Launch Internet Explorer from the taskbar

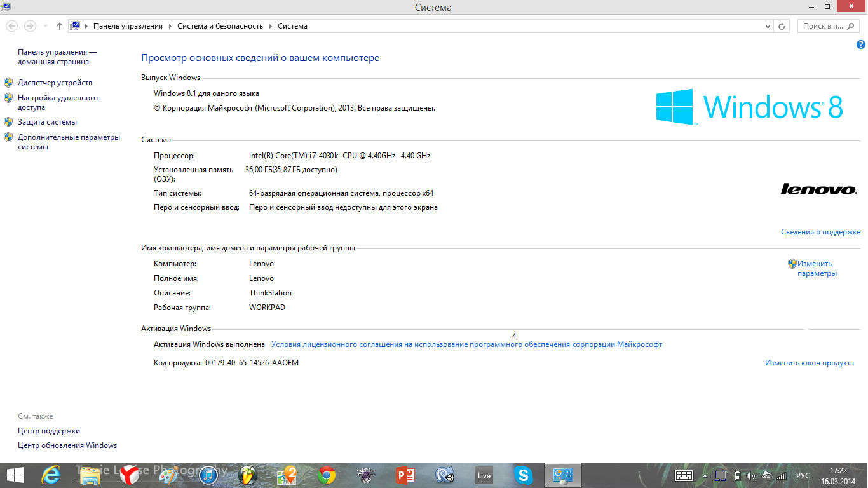51,475
